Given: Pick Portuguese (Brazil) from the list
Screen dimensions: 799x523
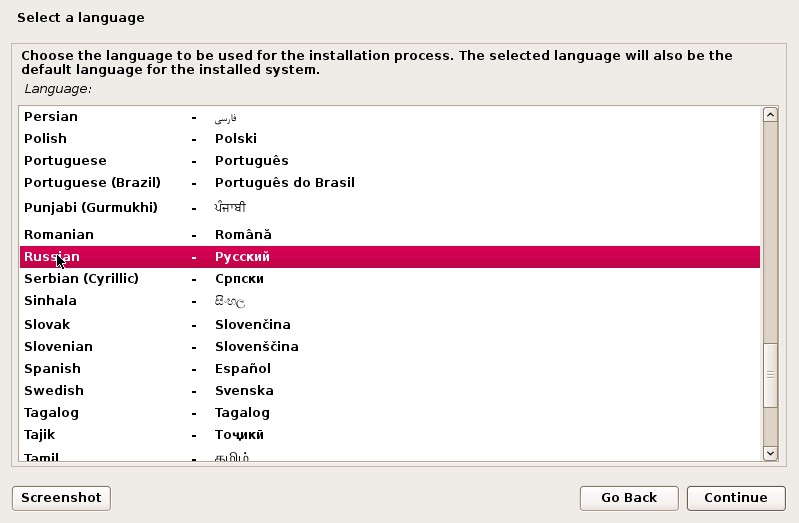Looking at the screenshot, I should point(92,183).
